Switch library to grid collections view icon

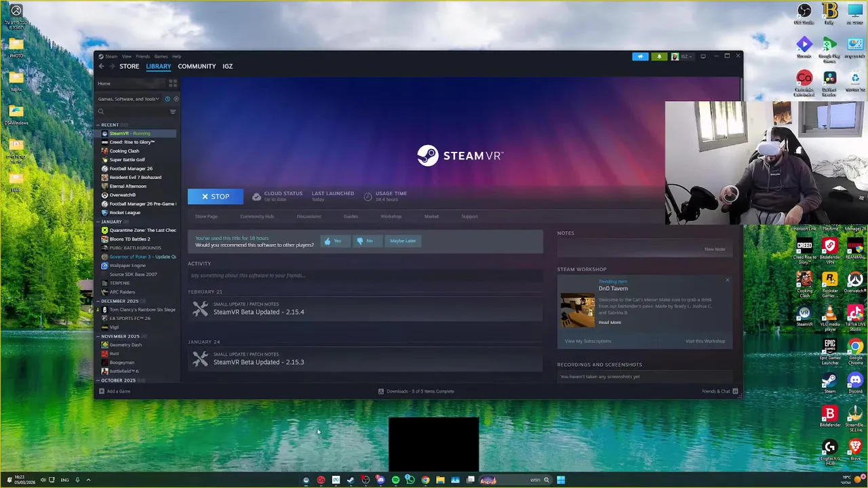(173, 83)
